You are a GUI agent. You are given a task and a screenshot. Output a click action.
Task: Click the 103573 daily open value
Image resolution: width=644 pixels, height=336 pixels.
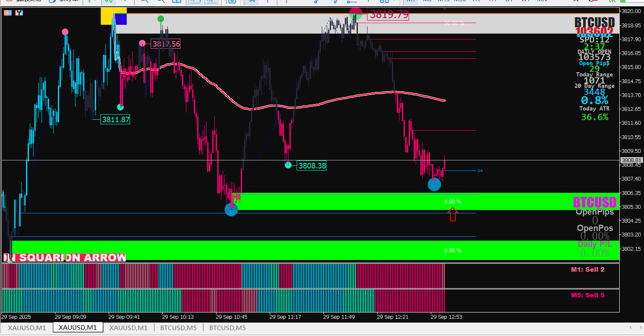[594, 57]
